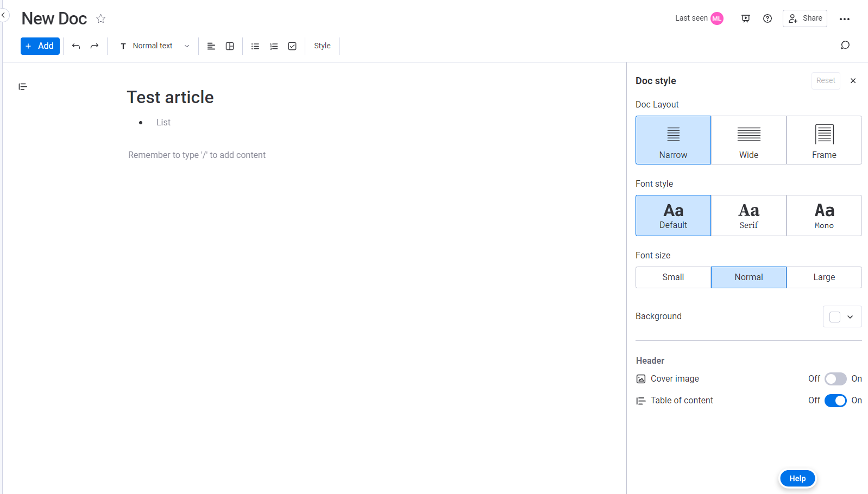
Task: Insert a table using the layout icon
Action: coord(230,46)
